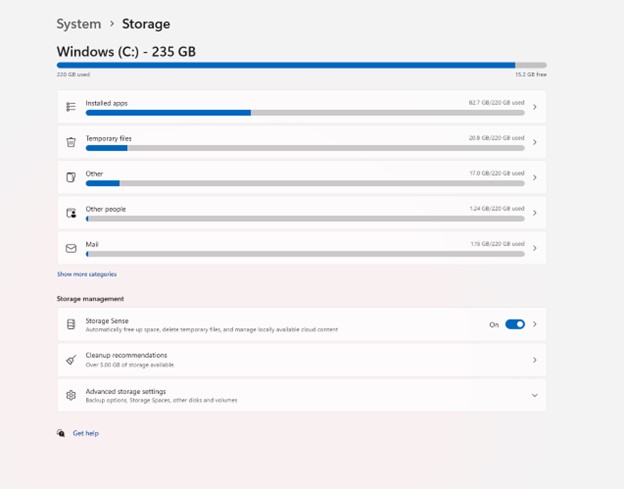Click the Storage breadcrumb title
The height and width of the screenshot is (489, 624).
[x=146, y=24]
